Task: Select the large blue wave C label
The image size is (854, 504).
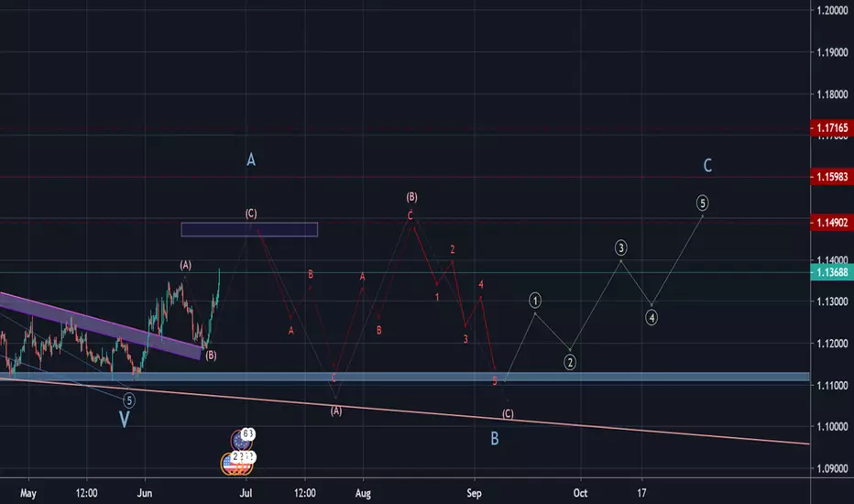Action: (707, 165)
